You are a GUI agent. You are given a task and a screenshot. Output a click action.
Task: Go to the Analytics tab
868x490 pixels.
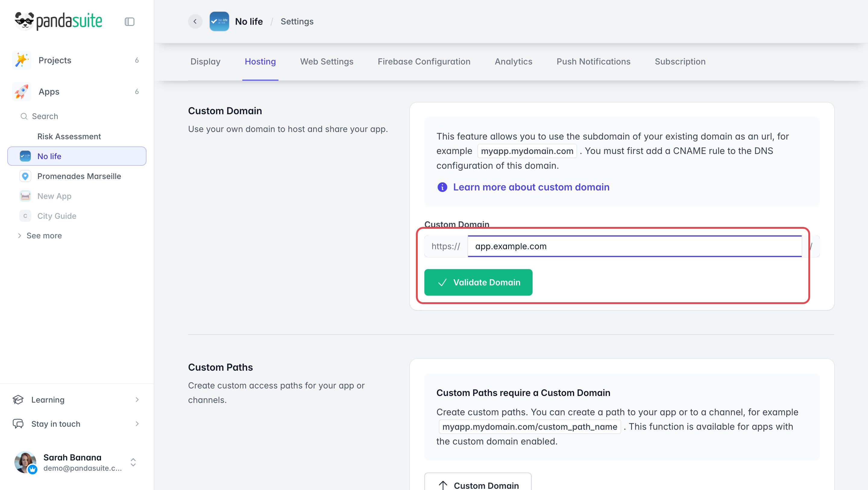coord(513,62)
